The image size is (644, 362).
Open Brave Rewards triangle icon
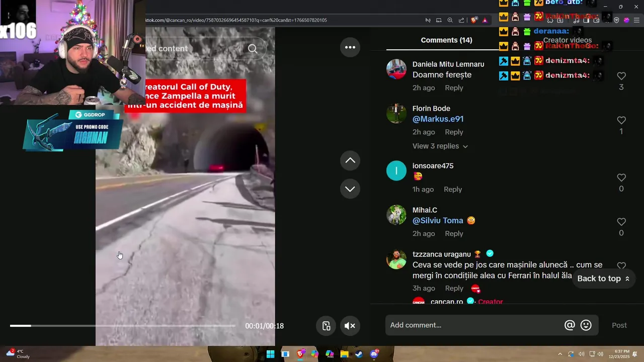tap(485, 20)
